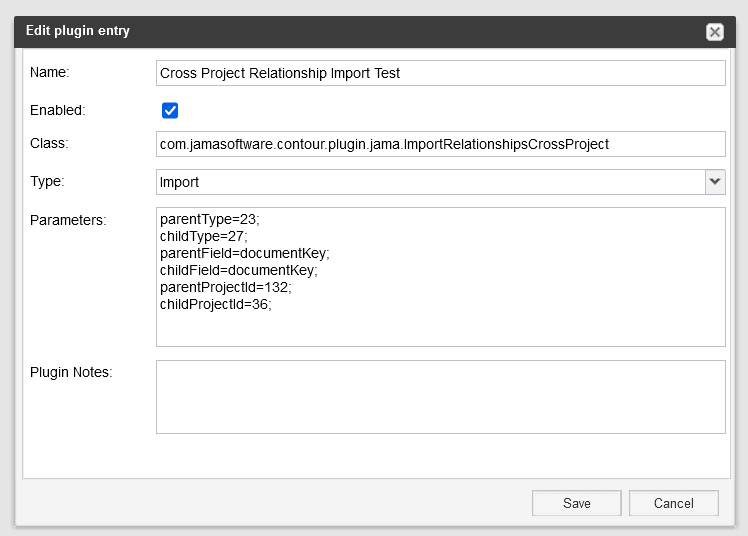Click the Enabled label text
Viewport: 748px width, 536px height.
[58, 110]
